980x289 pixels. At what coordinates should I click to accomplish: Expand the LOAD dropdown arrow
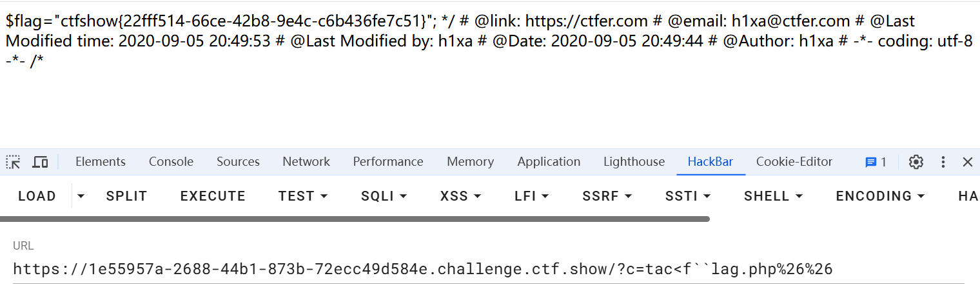(x=81, y=196)
